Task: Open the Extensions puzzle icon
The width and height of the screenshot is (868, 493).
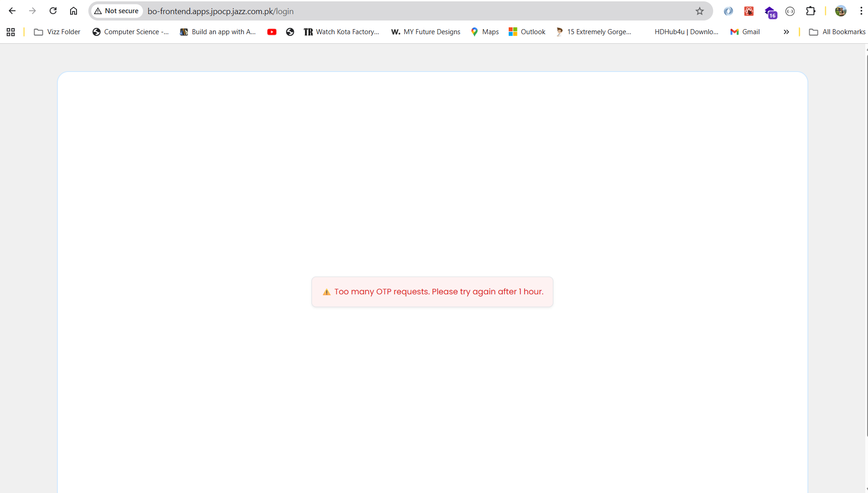Action: tap(811, 11)
